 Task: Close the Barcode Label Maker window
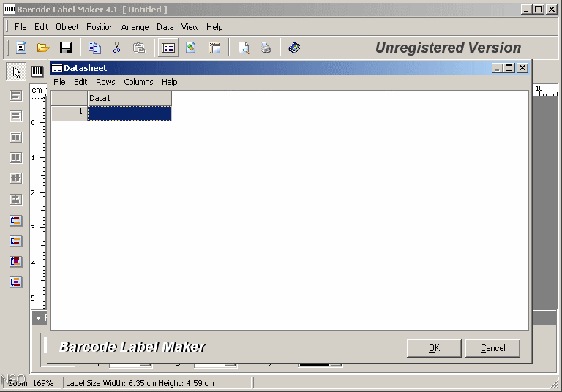[x=552, y=10]
